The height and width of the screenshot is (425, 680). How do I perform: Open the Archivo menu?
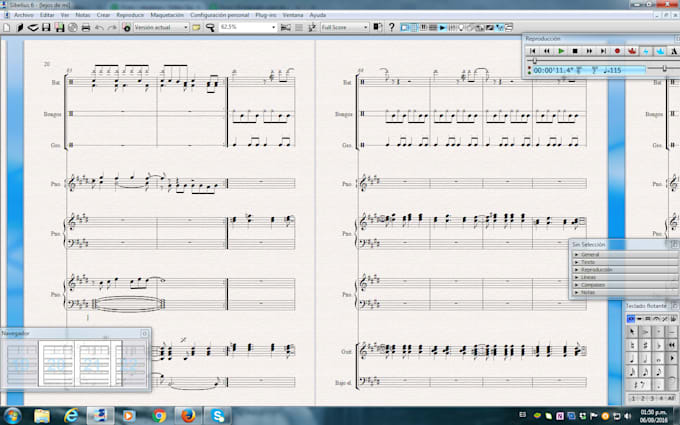coord(23,15)
